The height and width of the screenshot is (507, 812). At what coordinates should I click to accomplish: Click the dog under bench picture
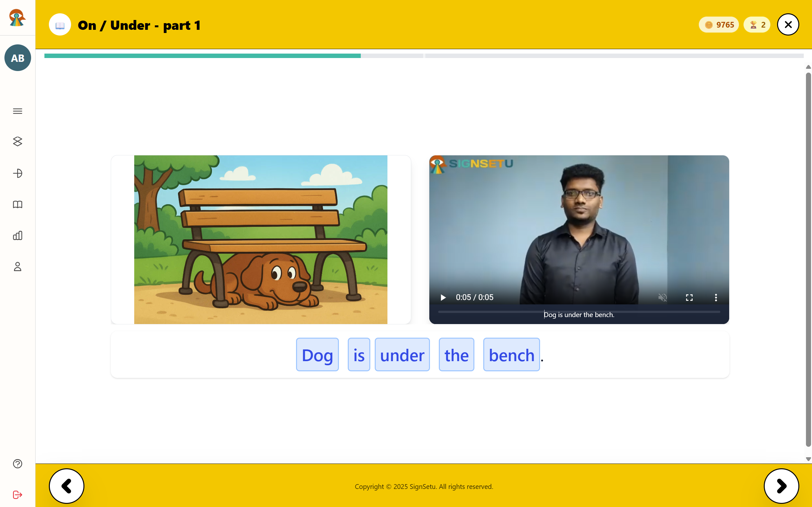tap(261, 239)
